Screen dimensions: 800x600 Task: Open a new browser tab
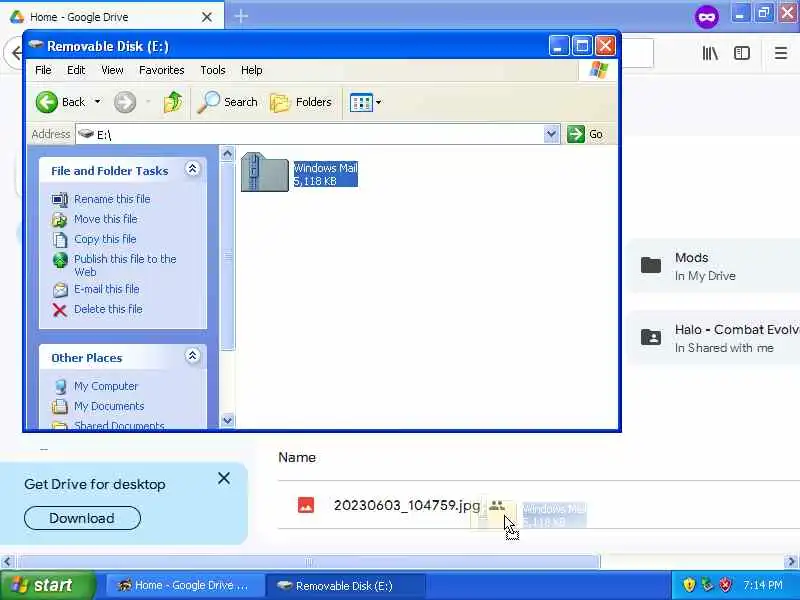[x=241, y=16]
